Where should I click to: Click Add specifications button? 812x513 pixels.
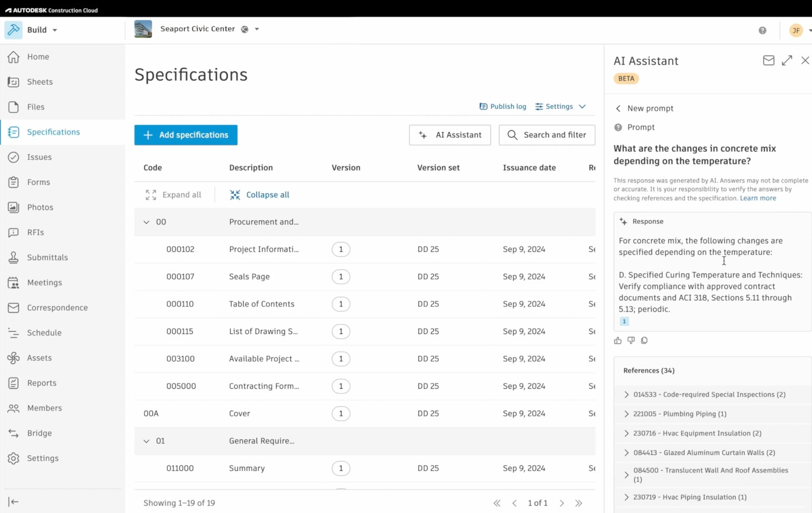point(186,135)
